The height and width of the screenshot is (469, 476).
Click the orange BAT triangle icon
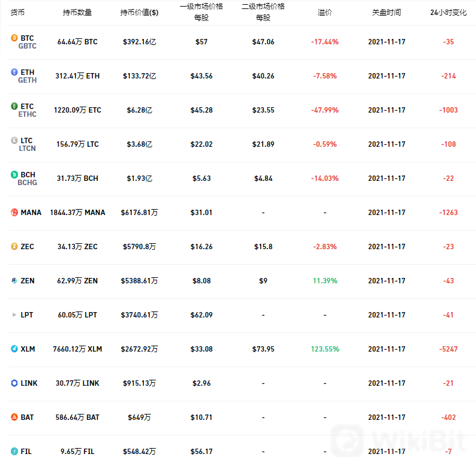[14, 417]
